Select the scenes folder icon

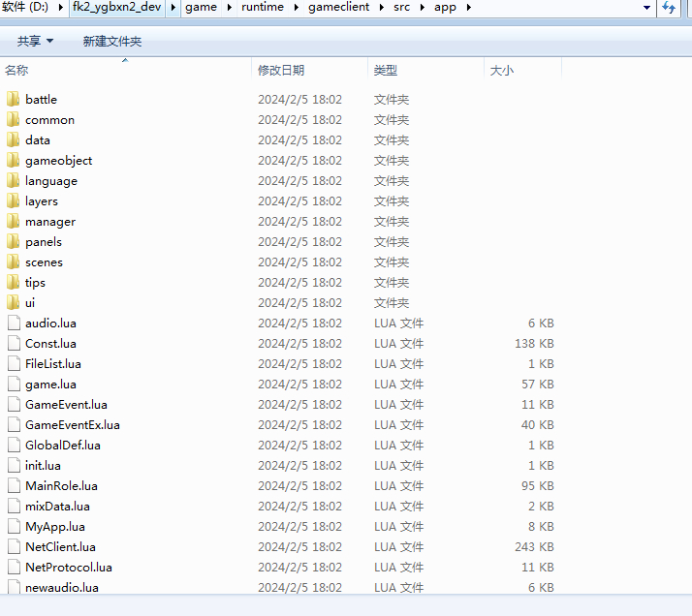coord(13,262)
